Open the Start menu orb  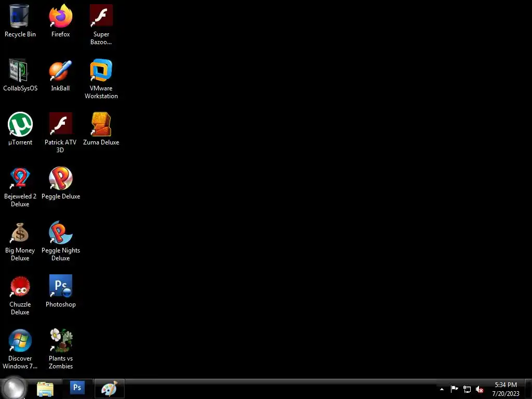pos(14,389)
